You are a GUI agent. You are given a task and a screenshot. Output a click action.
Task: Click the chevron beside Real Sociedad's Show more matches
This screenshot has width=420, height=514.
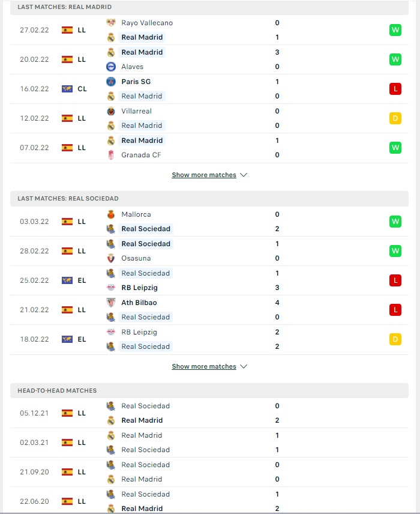pyautogui.click(x=244, y=366)
